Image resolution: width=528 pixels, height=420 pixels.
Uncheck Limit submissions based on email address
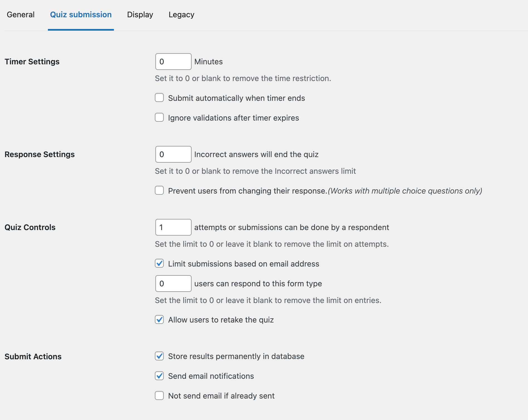pos(159,263)
